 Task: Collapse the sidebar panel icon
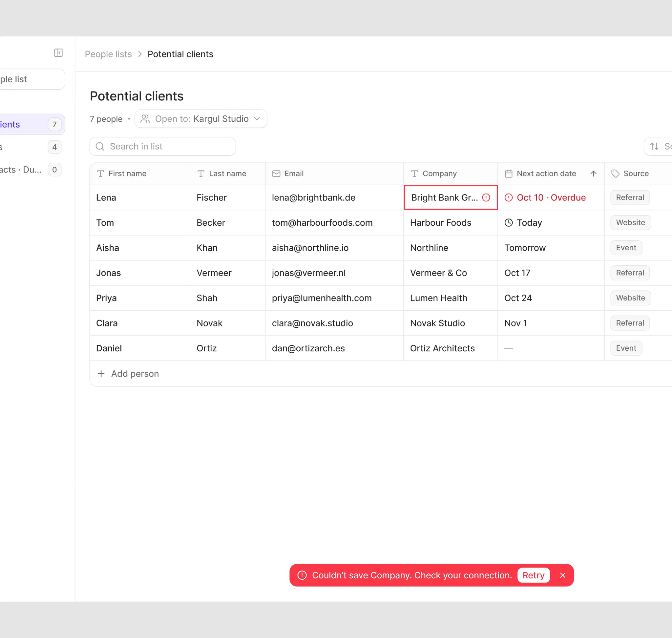tap(58, 53)
